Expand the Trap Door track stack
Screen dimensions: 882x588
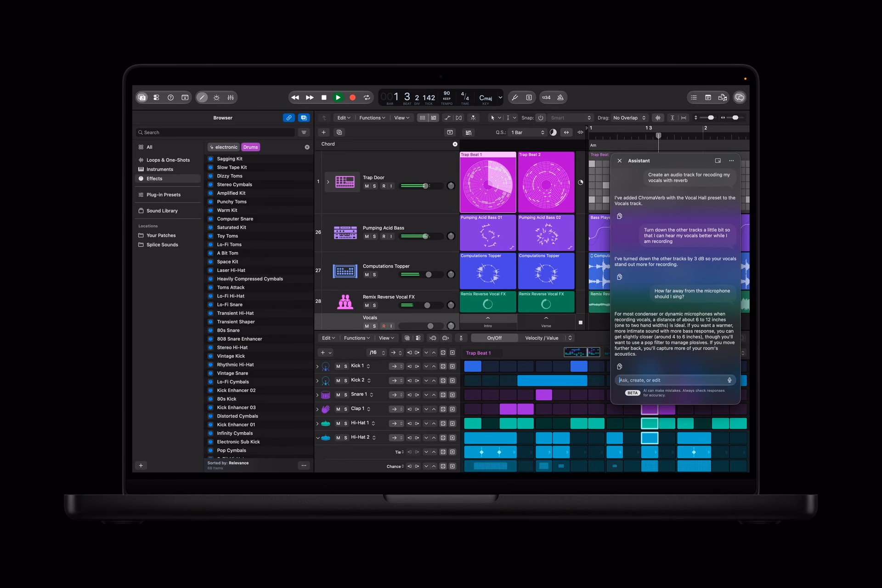pyautogui.click(x=328, y=182)
